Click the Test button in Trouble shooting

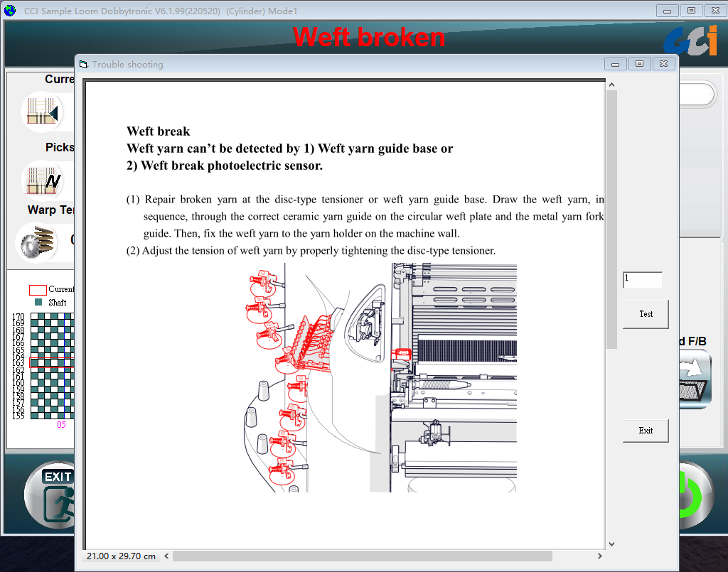[646, 314]
